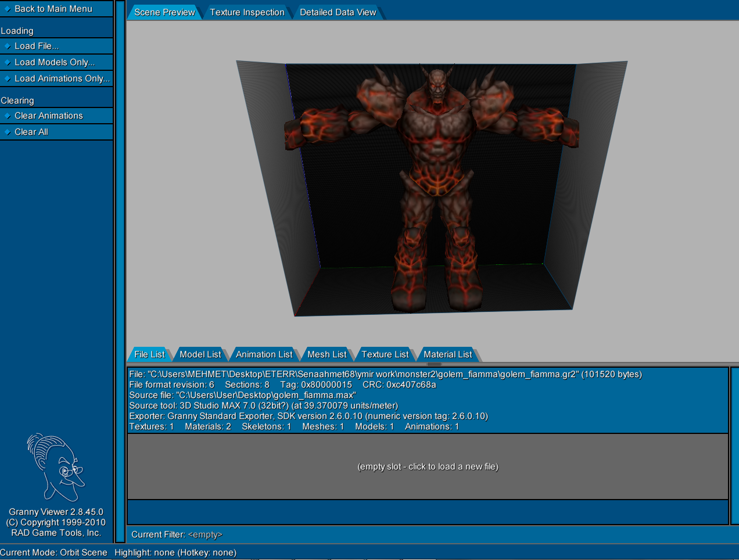Clear Animations from the scene
This screenshot has width=739, height=560.
tap(56, 116)
